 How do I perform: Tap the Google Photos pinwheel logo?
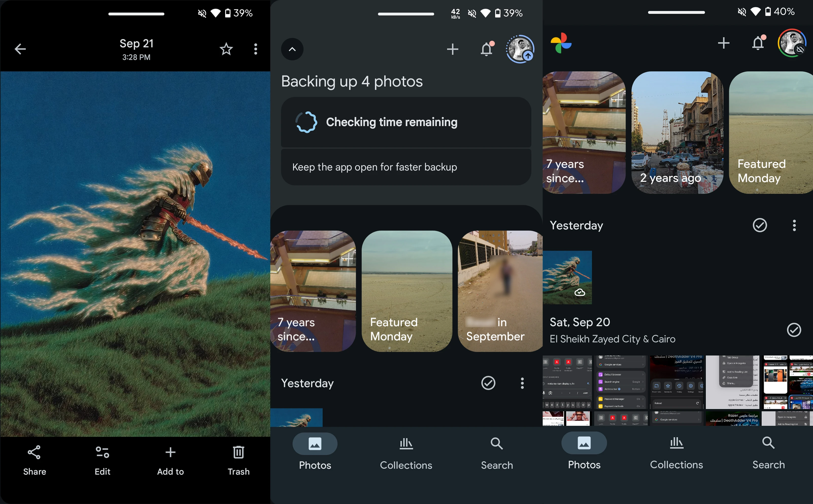tap(561, 43)
